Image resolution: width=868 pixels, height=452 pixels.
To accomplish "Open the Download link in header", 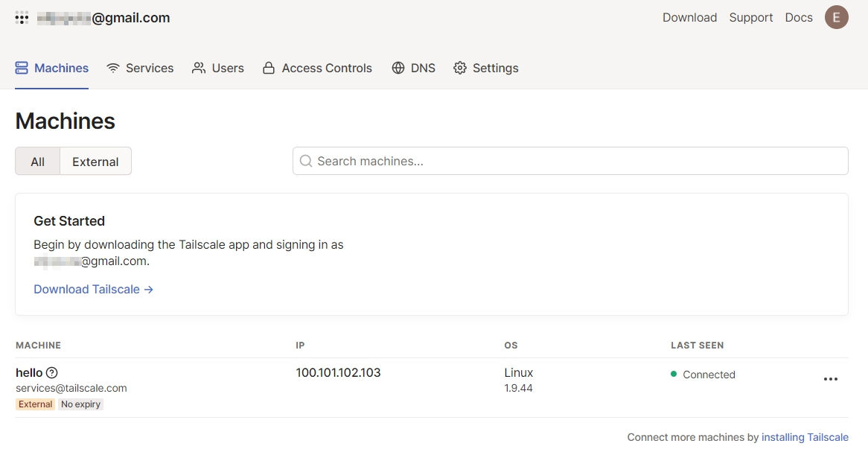I will 689,18.
